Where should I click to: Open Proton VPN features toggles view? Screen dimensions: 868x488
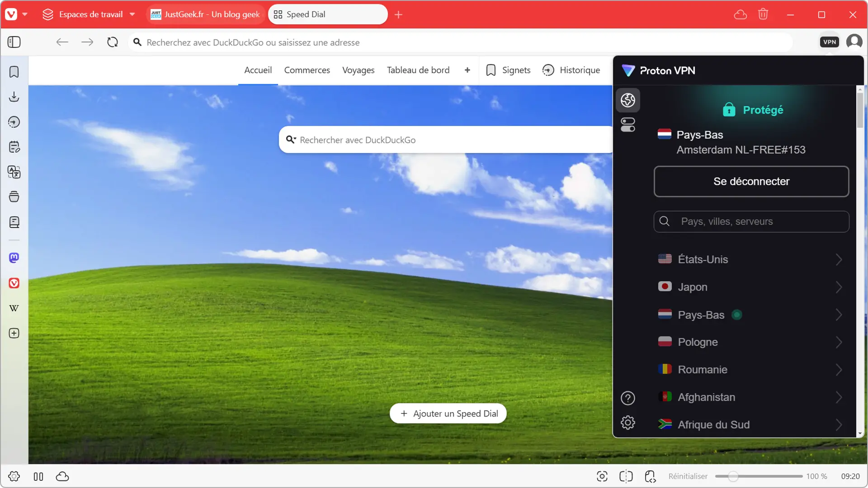tap(628, 124)
